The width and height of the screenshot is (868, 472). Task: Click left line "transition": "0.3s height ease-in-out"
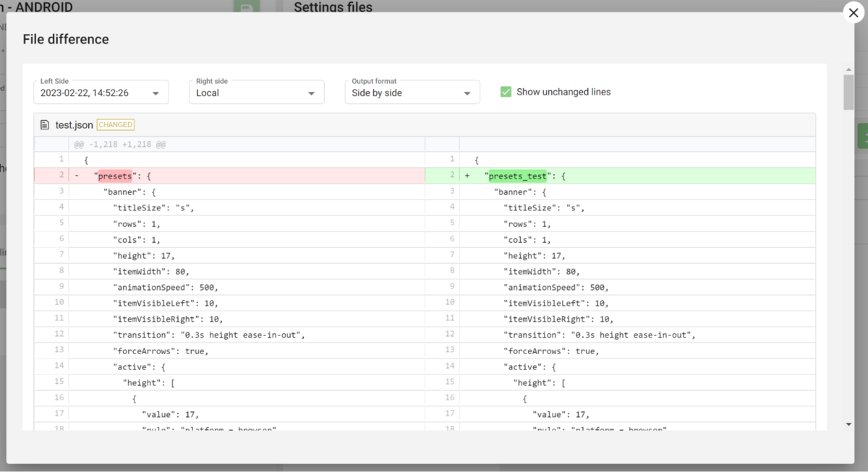click(x=209, y=335)
